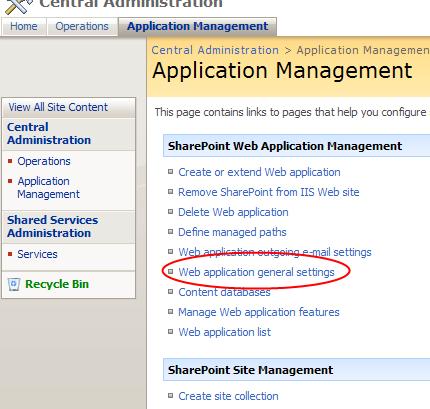Select Delete Web application link
Screen dimensions: 430x409
pyautogui.click(x=233, y=212)
